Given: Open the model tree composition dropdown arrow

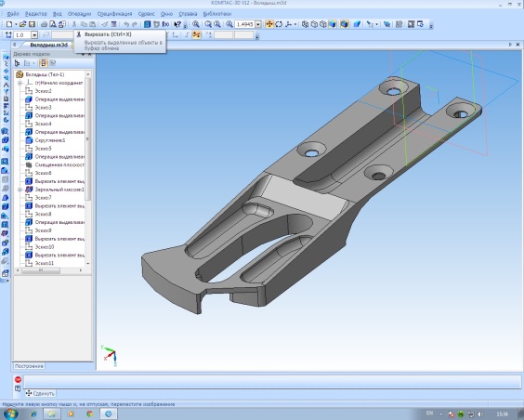Looking at the screenshot, I should tap(33, 63).
